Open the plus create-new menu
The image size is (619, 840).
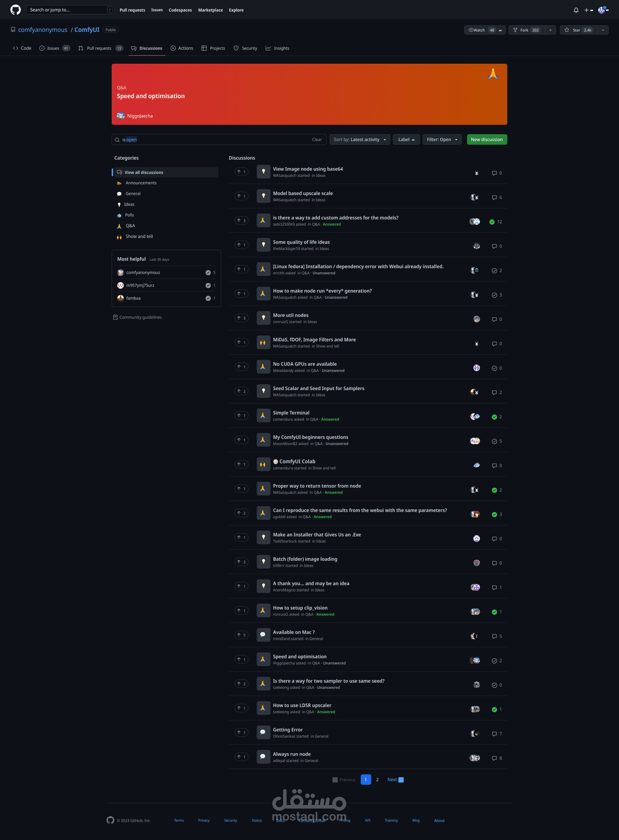pos(589,10)
